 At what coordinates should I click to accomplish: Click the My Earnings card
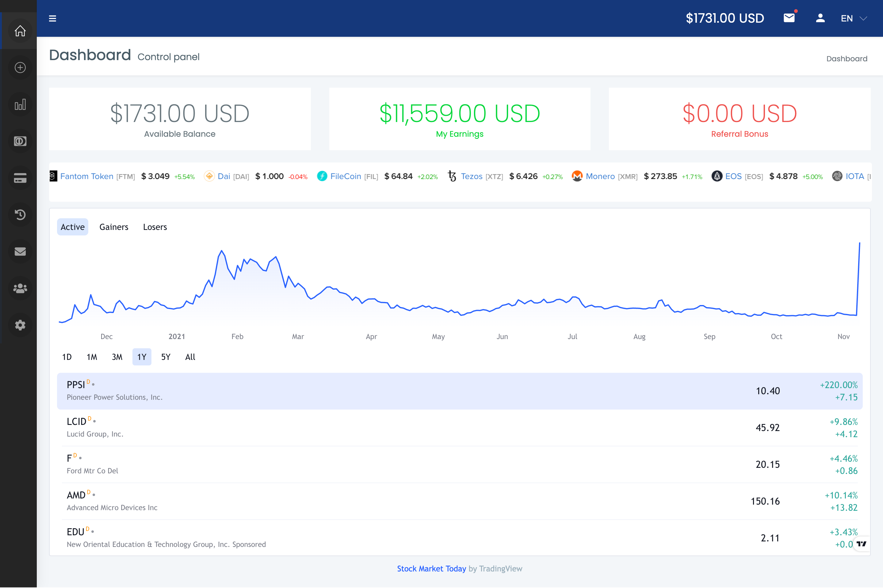click(x=460, y=119)
